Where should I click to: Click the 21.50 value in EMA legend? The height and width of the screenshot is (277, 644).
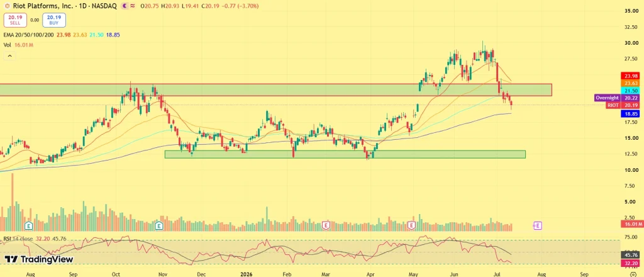coord(96,35)
